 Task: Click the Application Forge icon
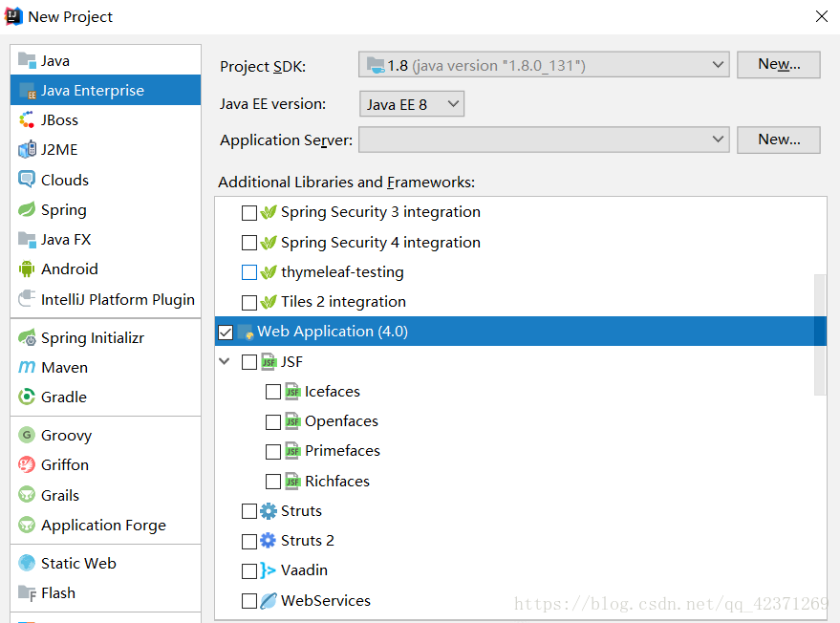(x=27, y=525)
